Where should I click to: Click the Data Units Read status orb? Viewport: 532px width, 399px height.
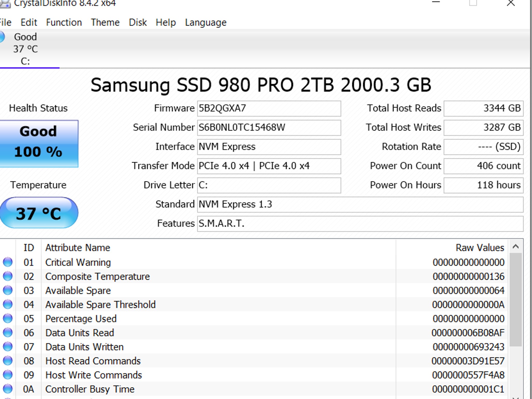click(8, 332)
